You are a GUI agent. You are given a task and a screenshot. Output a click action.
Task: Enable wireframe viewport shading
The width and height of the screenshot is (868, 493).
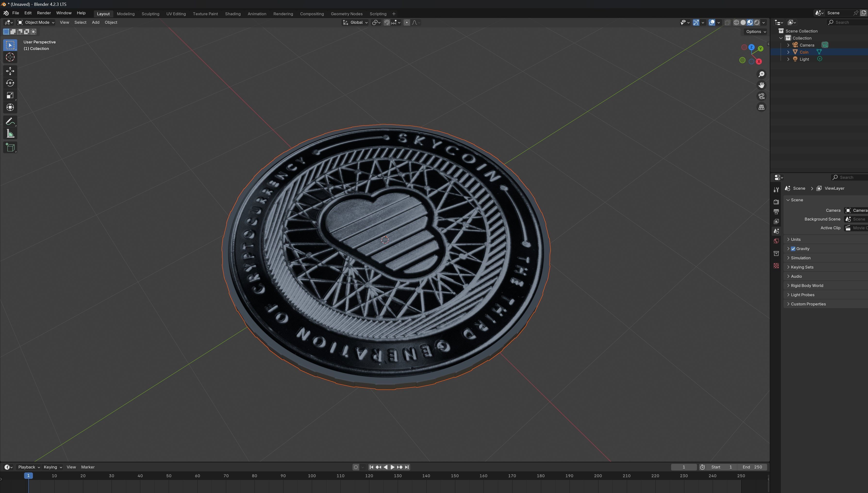coord(736,22)
